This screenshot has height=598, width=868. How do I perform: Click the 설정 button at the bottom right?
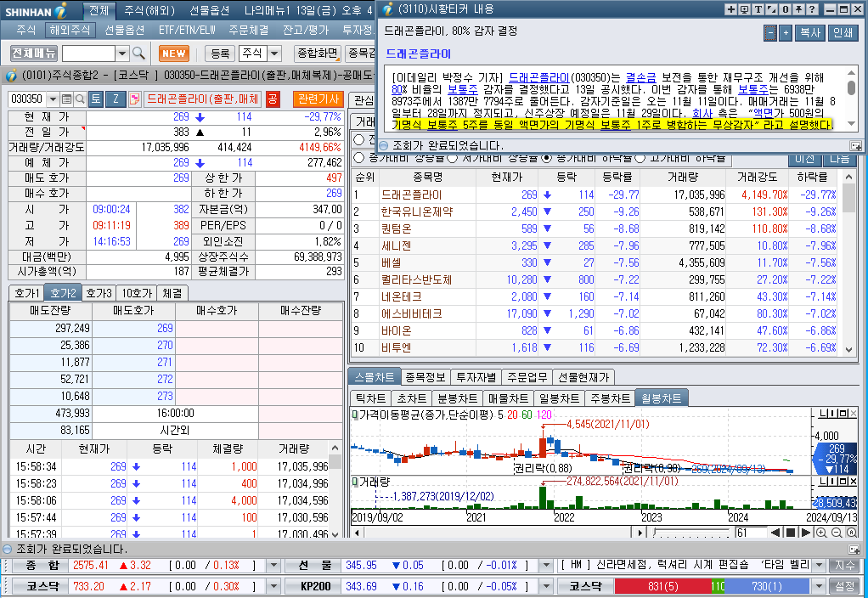click(845, 586)
